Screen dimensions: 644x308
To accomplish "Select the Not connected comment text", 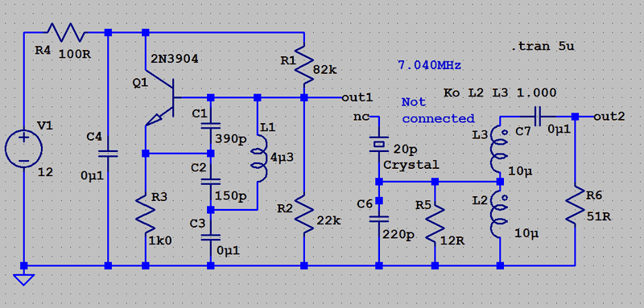I will point(438,110).
